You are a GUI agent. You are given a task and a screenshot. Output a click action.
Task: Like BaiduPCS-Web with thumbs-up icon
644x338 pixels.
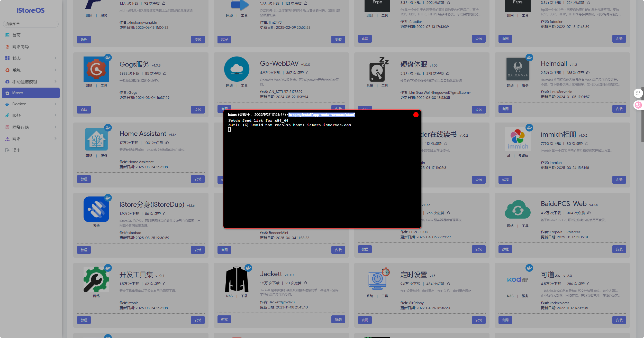[589, 213]
